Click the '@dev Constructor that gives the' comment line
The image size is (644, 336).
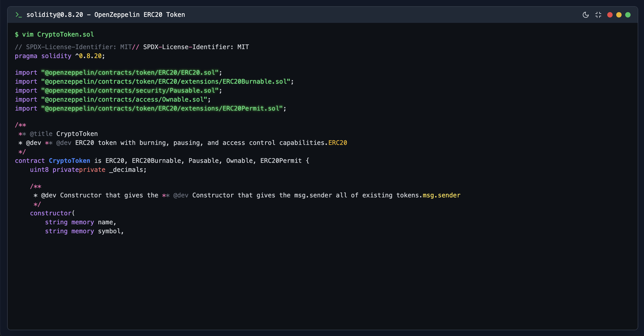247,195
